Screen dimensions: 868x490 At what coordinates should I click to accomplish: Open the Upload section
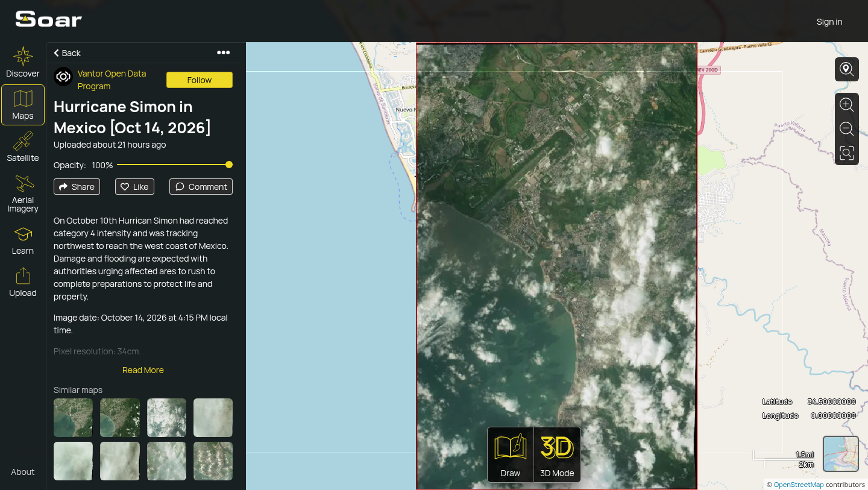(x=23, y=282)
